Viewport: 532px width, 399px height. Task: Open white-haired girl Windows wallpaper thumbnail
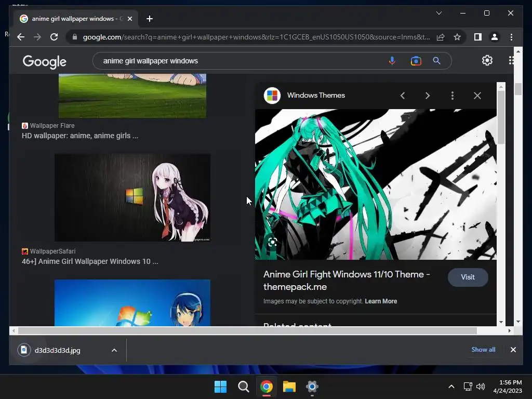(x=132, y=197)
